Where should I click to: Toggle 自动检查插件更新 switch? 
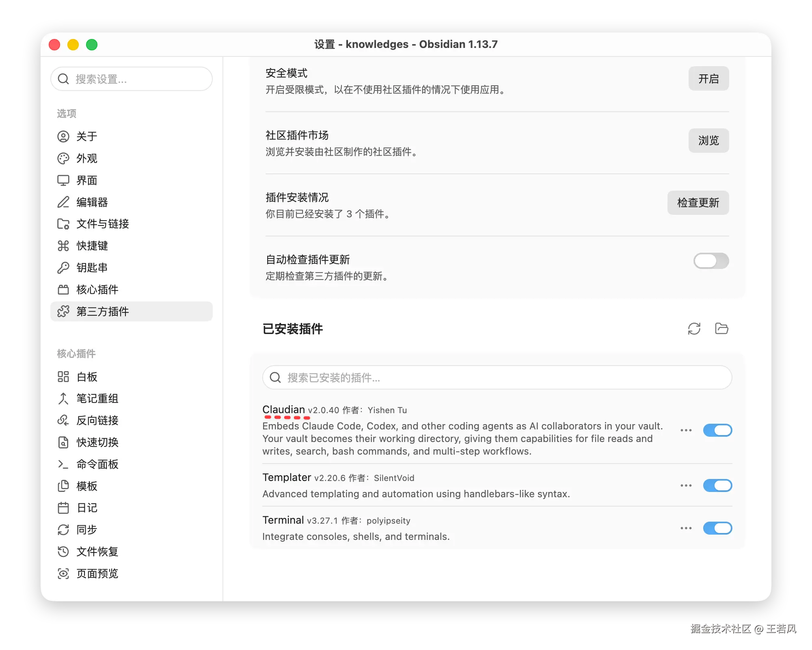tap(711, 261)
